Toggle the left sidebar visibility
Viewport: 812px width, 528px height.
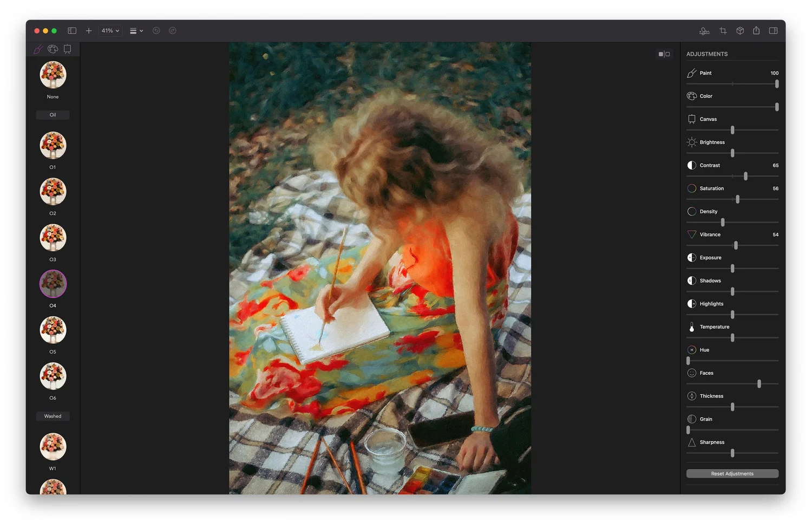tap(71, 31)
